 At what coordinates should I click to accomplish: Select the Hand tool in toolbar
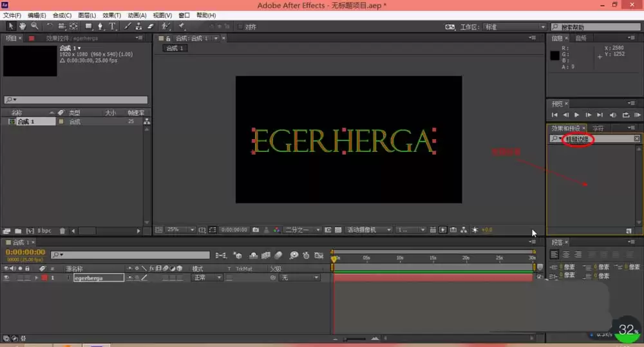click(x=23, y=26)
